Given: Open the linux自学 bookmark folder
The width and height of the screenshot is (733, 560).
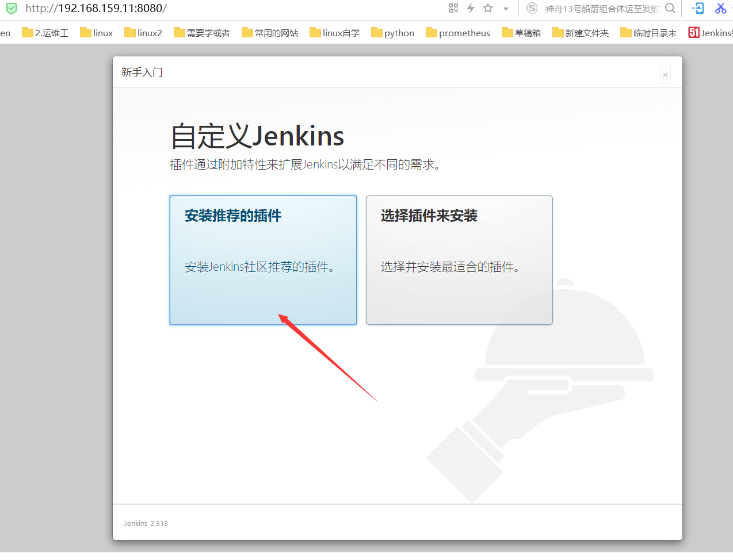Looking at the screenshot, I should (x=335, y=33).
